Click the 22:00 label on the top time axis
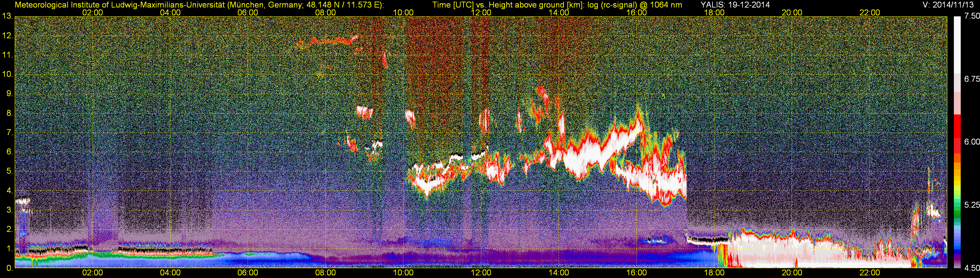 (x=870, y=12)
